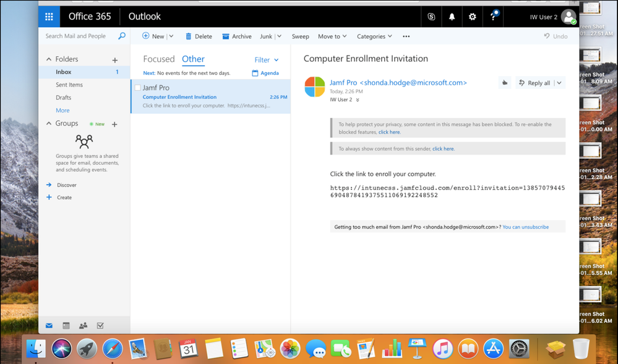Viewport: 618px width, 364px height.
Task: Click the Office 365 header title
Action: 90,17
